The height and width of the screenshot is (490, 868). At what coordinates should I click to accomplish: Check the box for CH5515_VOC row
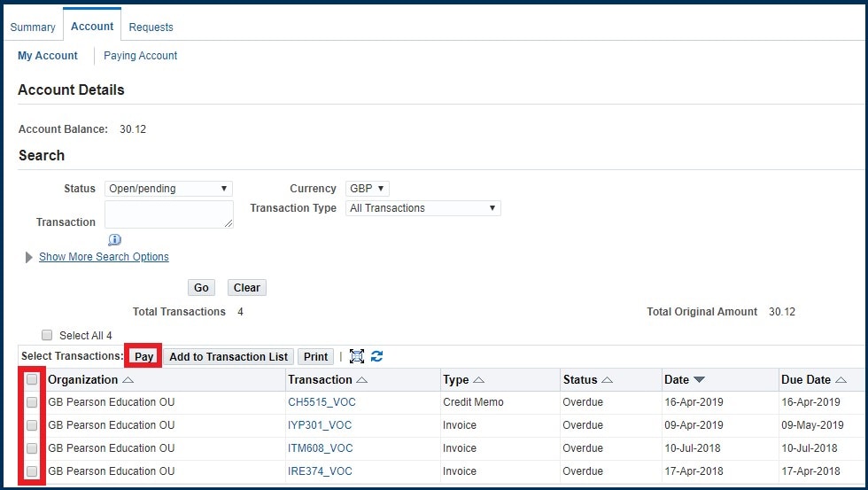[32, 402]
